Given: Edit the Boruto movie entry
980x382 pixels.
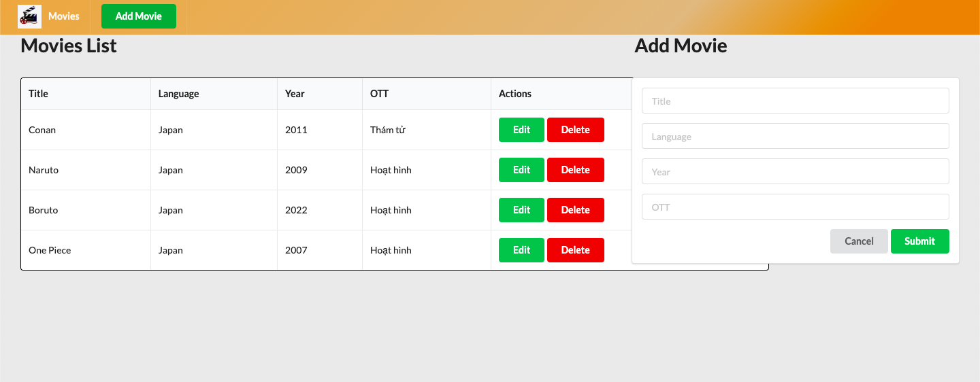Looking at the screenshot, I should pos(521,210).
